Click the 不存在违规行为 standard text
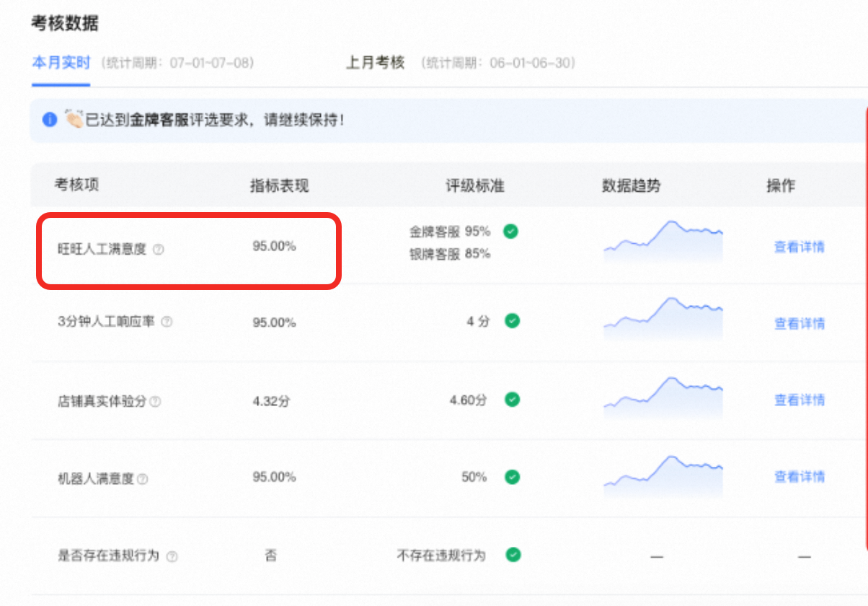The height and width of the screenshot is (606, 868). pyautogui.click(x=441, y=555)
